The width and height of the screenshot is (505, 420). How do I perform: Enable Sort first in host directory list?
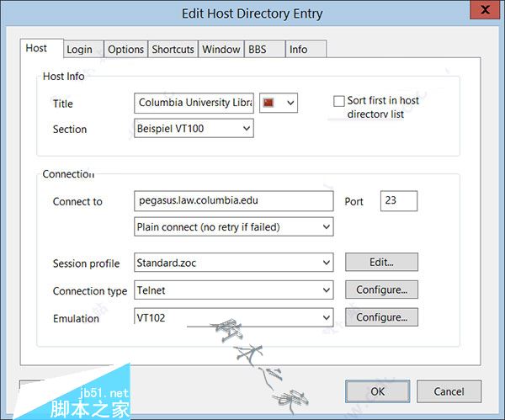coord(339,101)
